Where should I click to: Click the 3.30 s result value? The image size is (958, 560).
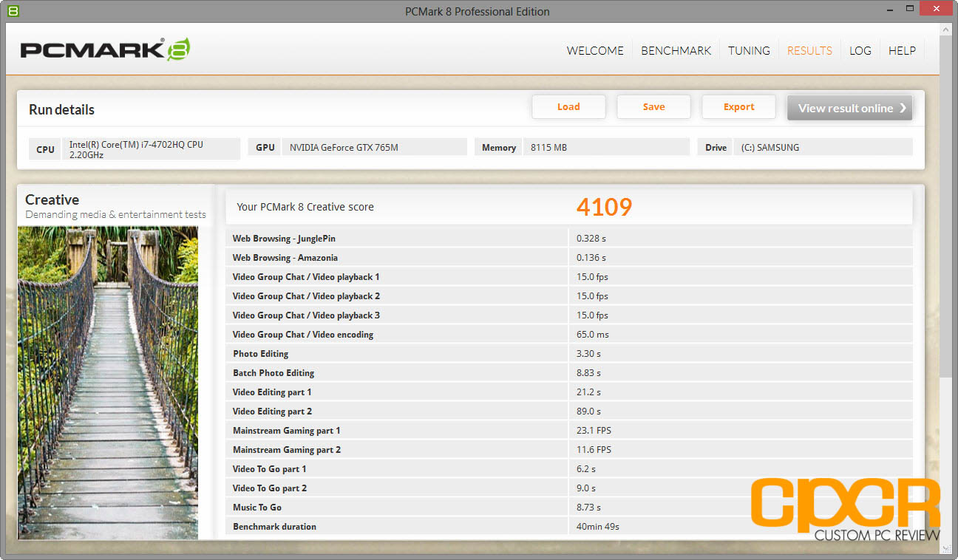click(588, 354)
